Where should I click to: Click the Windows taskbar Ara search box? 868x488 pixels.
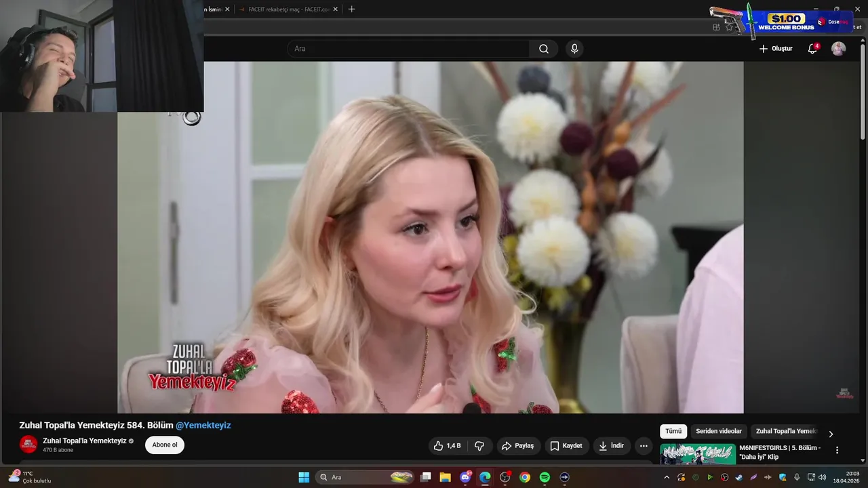pos(366,477)
